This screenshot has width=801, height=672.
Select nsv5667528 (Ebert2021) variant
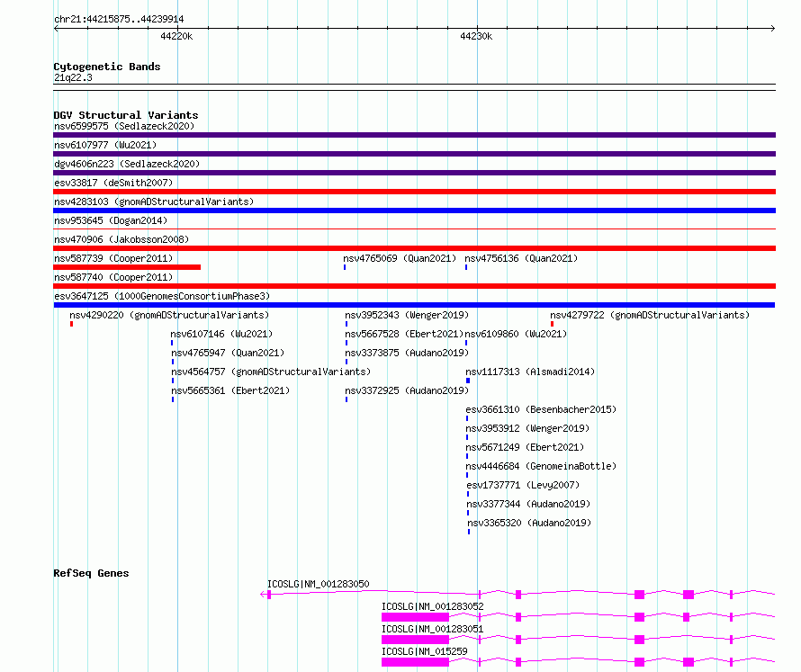(404, 334)
